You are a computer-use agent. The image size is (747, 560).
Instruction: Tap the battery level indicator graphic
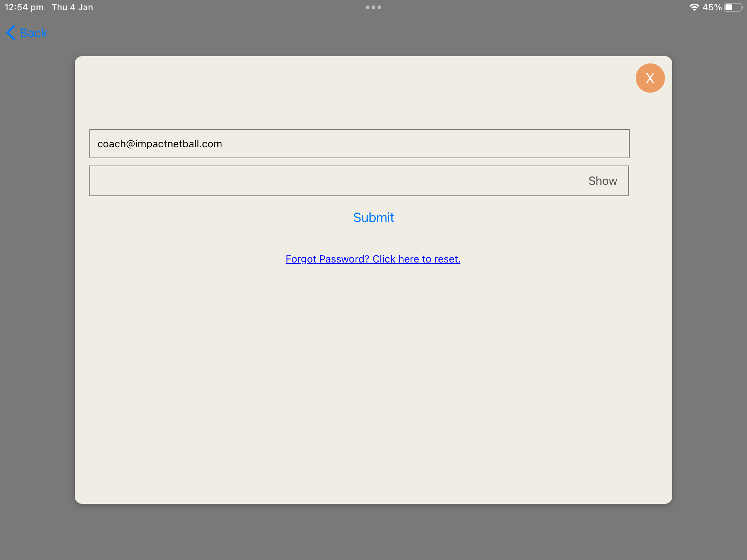[x=733, y=7]
